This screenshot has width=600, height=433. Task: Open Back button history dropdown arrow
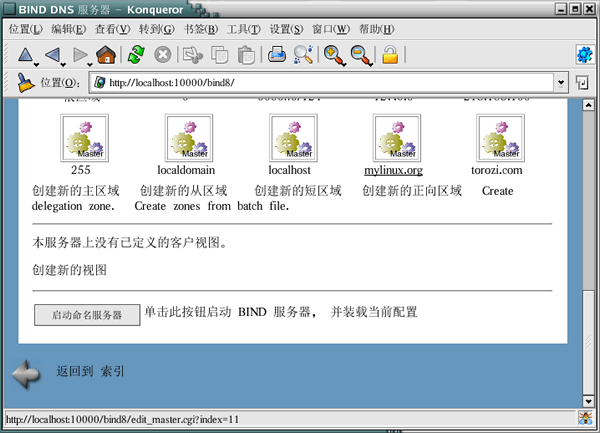point(63,65)
